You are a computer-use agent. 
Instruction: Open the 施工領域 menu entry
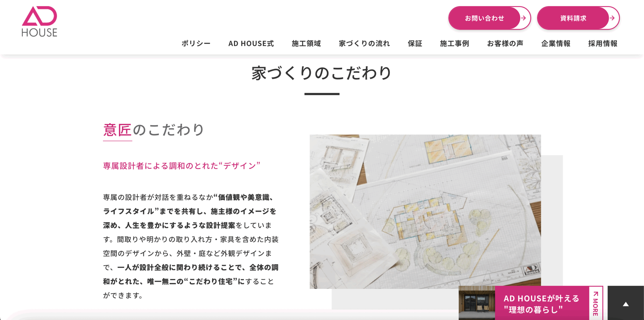306,43
